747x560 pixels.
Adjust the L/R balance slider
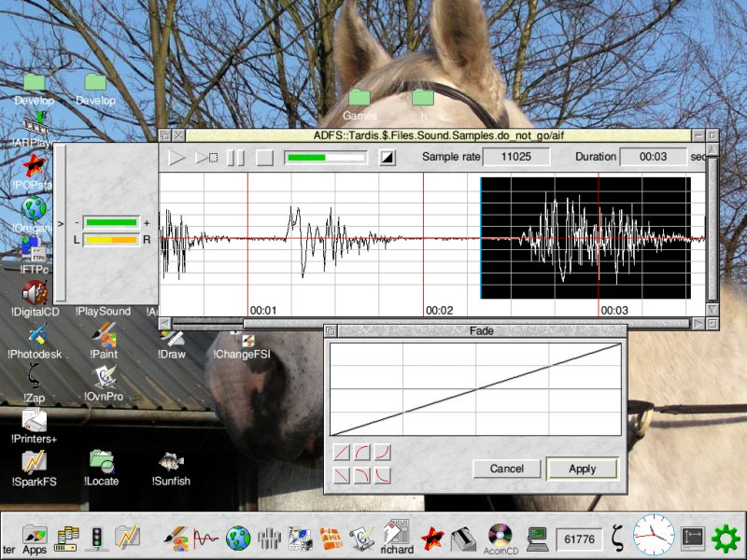(111, 240)
